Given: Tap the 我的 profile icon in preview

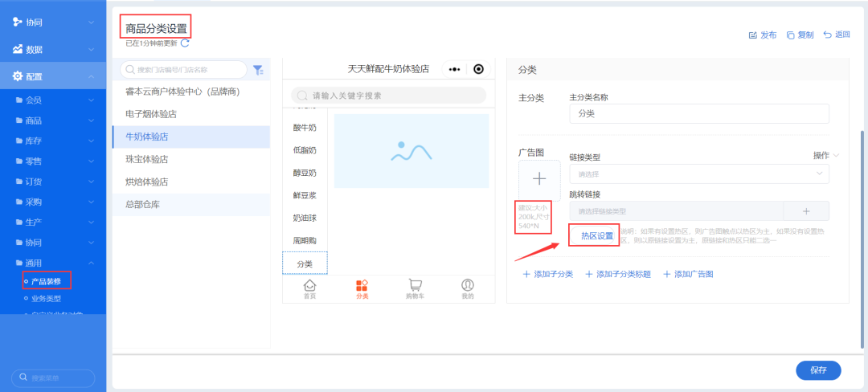Looking at the screenshot, I should [468, 285].
